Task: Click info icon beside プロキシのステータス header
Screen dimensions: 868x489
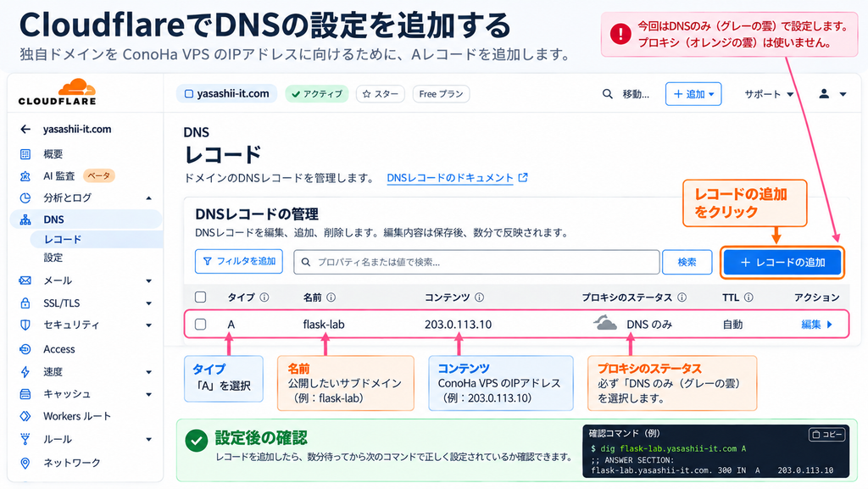Action: pos(682,297)
